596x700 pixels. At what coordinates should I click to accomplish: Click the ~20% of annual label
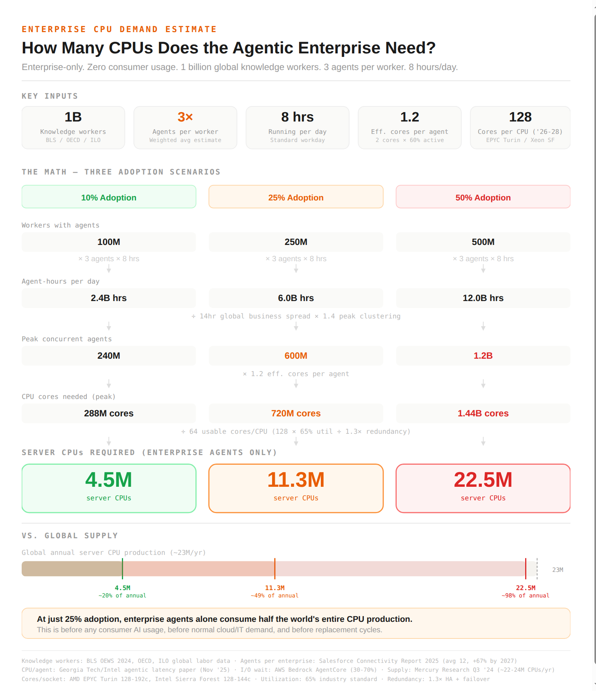click(122, 596)
